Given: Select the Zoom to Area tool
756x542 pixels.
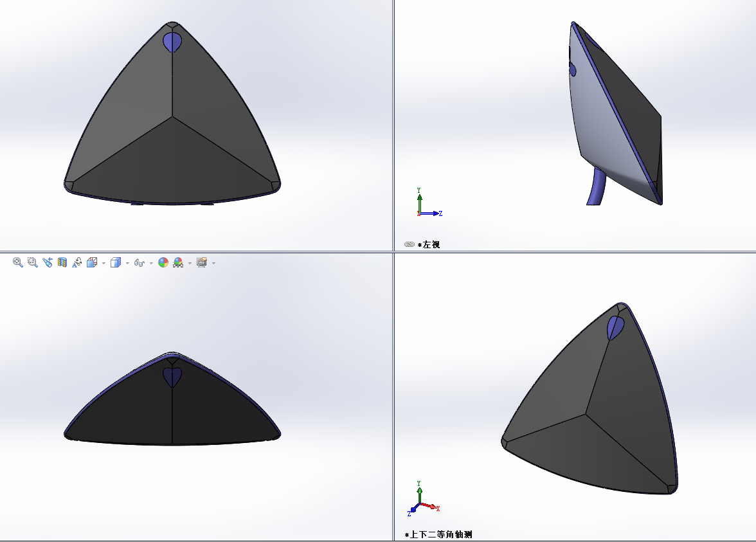Looking at the screenshot, I should [x=33, y=262].
